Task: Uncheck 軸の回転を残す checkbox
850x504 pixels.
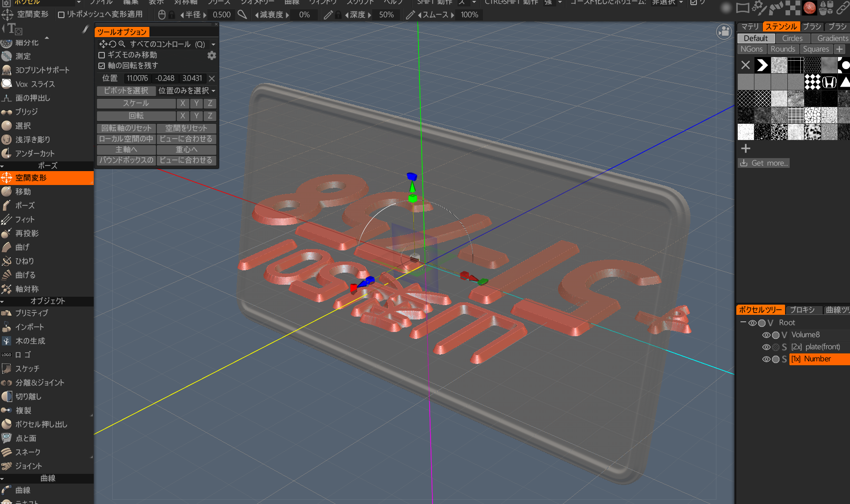Action: (x=102, y=66)
